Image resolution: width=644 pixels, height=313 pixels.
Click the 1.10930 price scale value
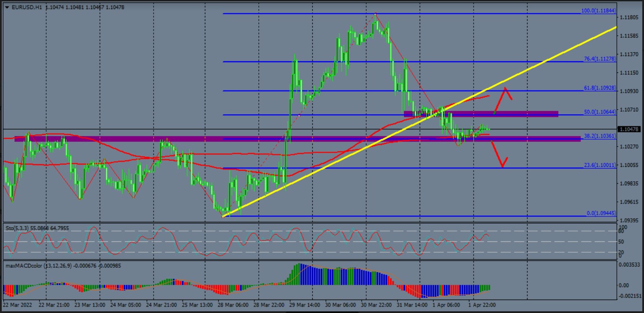click(629, 92)
